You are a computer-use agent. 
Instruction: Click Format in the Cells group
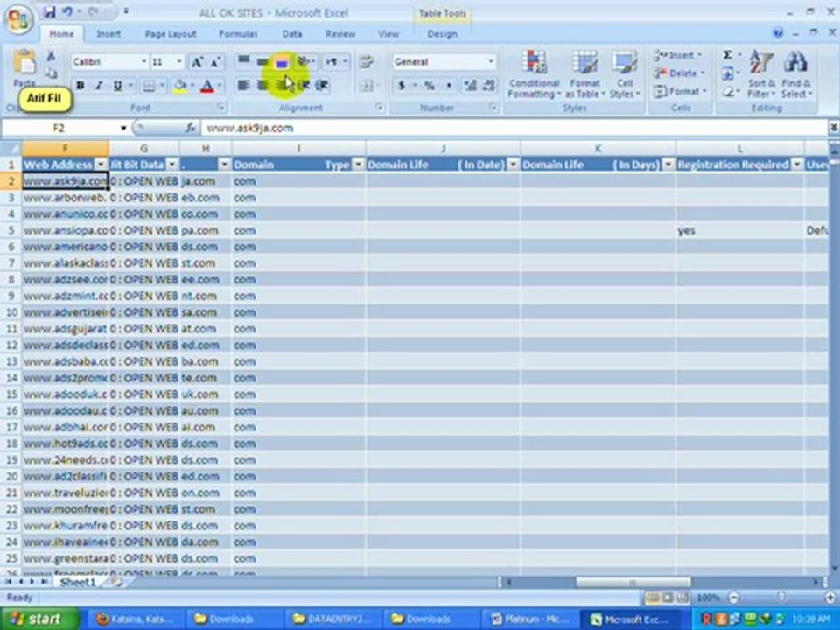coord(681,92)
